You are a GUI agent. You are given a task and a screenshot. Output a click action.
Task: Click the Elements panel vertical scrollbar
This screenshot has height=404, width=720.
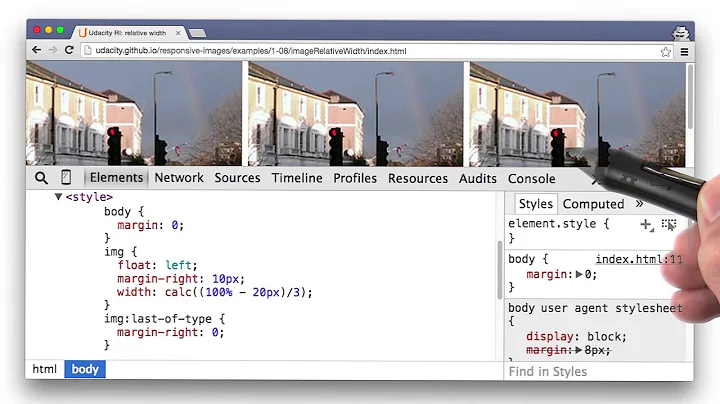pyautogui.click(x=500, y=270)
